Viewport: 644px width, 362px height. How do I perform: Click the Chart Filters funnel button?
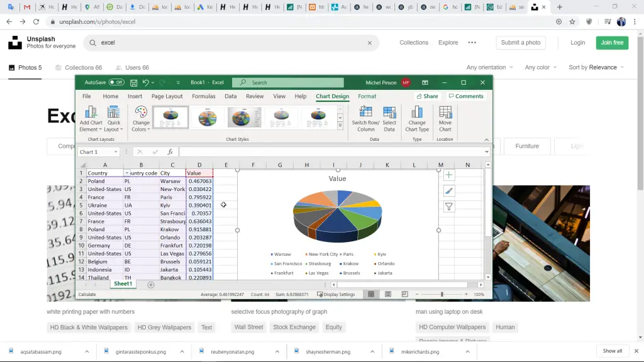(449, 207)
